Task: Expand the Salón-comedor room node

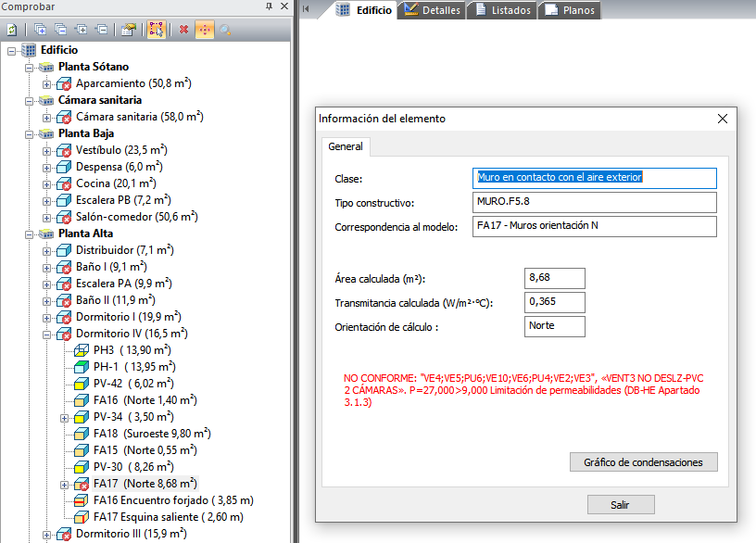Action: (46, 218)
